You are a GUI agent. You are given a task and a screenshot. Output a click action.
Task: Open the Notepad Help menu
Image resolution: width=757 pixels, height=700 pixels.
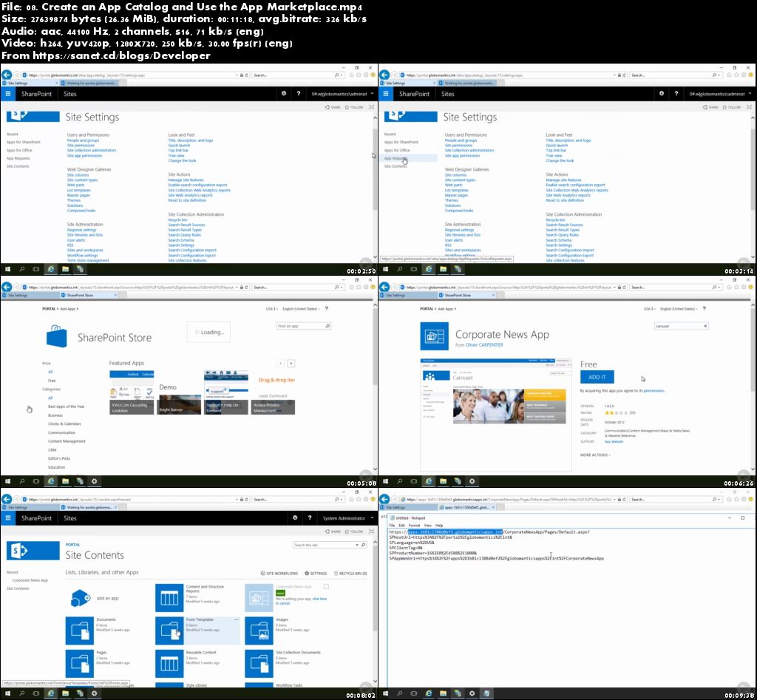click(439, 526)
